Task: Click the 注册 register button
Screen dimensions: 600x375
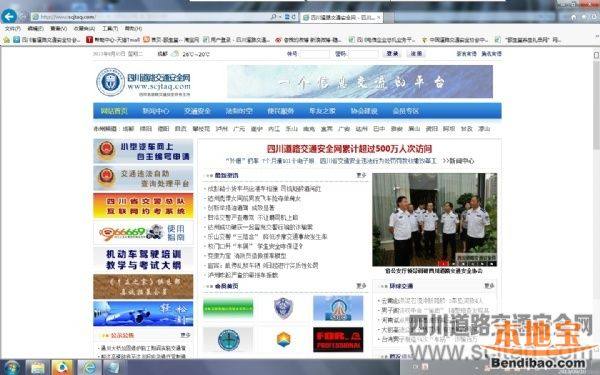Action: (x=416, y=54)
